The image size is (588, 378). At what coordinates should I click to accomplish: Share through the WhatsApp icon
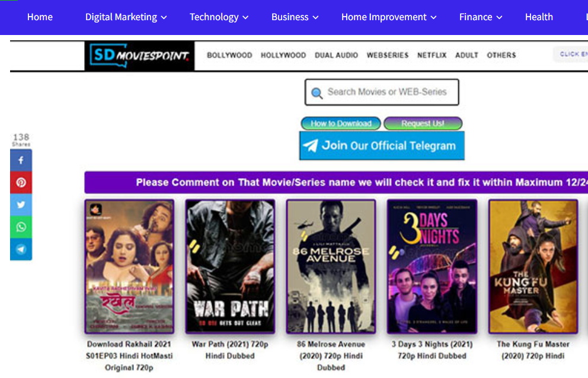(x=21, y=227)
